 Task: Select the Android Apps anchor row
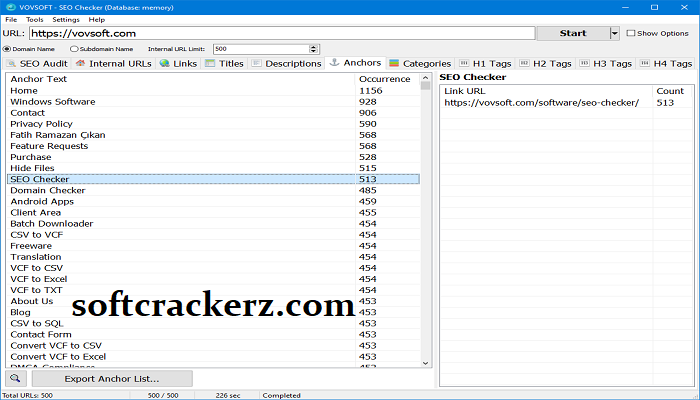213,201
